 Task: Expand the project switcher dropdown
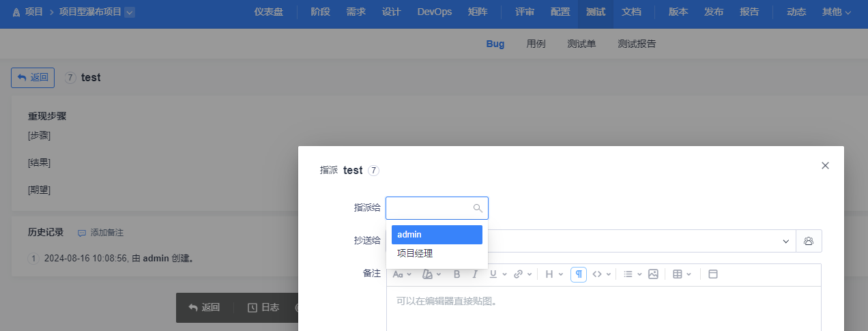[x=130, y=12]
